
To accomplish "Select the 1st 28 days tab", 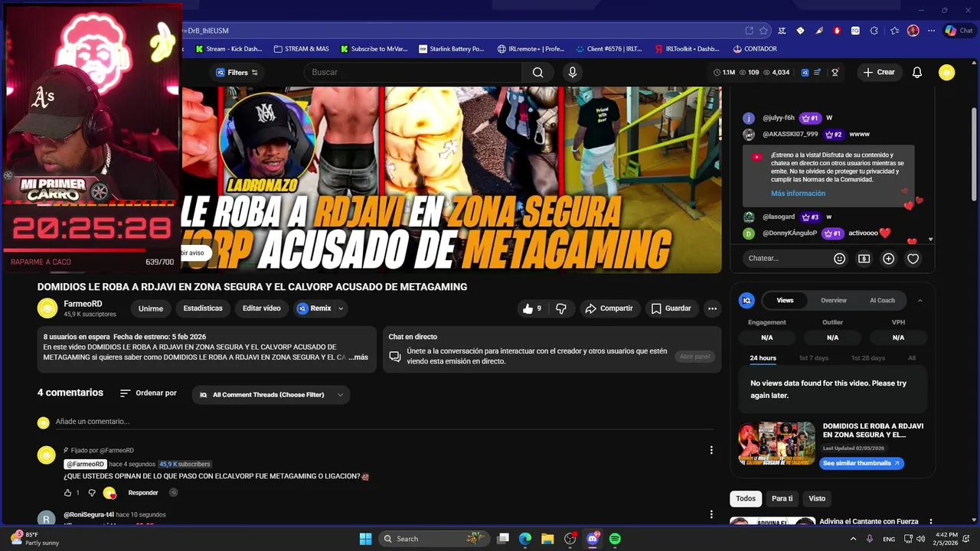I will [x=867, y=358].
